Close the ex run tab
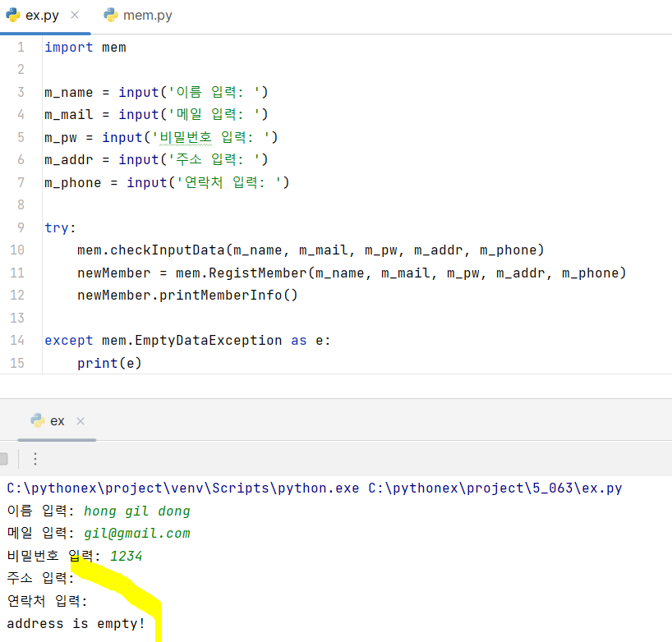The width and height of the screenshot is (672, 642). pos(81,421)
